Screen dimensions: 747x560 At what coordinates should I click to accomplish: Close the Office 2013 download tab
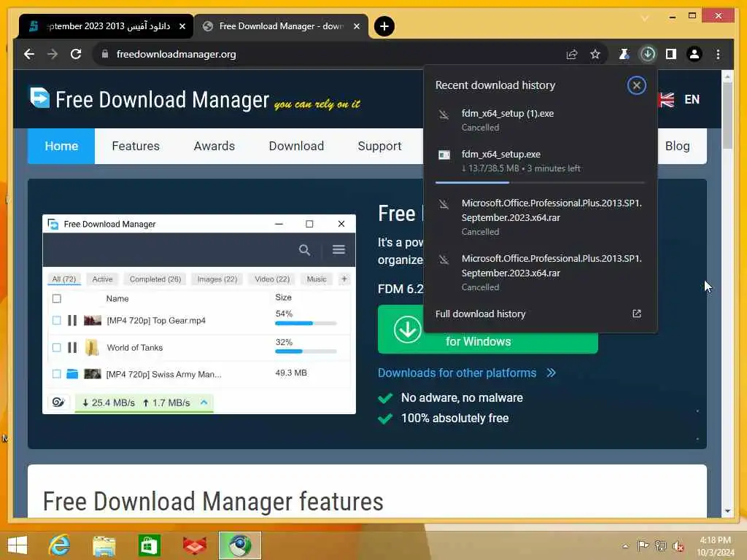(182, 26)
